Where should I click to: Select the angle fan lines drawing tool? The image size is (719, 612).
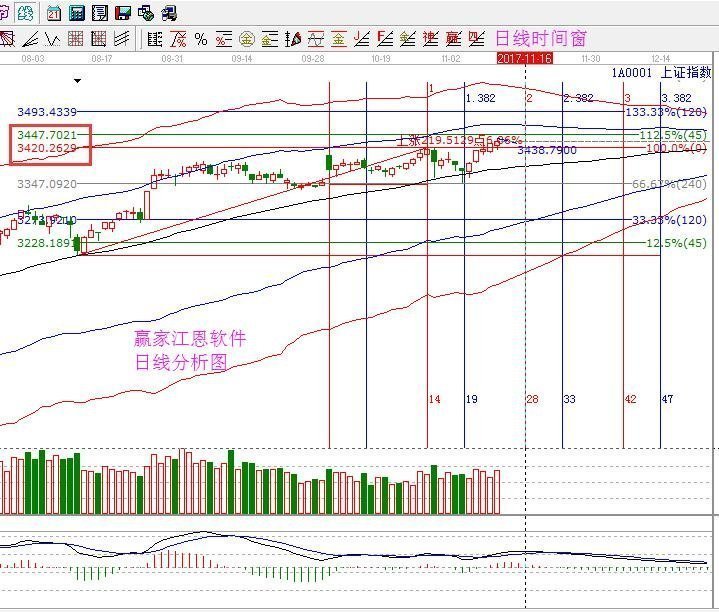pyautogui.click(x=30, y=39)
